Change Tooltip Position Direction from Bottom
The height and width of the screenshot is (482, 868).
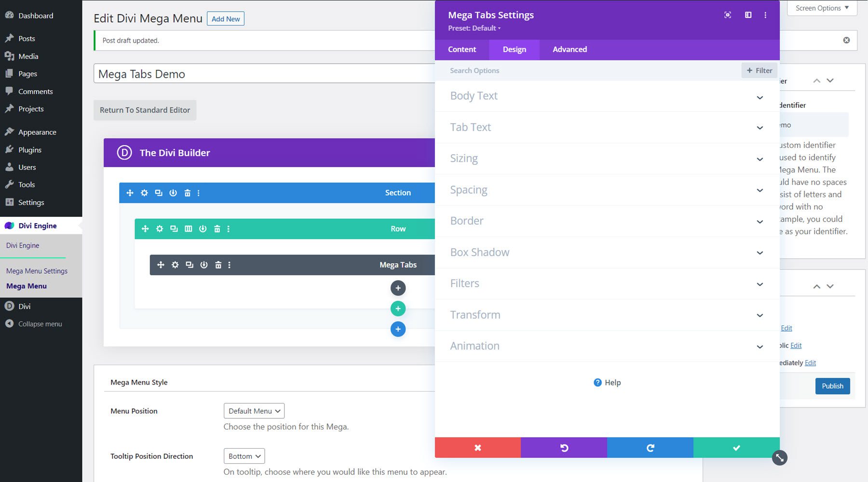pyautogui.click(x=244, y=455)
